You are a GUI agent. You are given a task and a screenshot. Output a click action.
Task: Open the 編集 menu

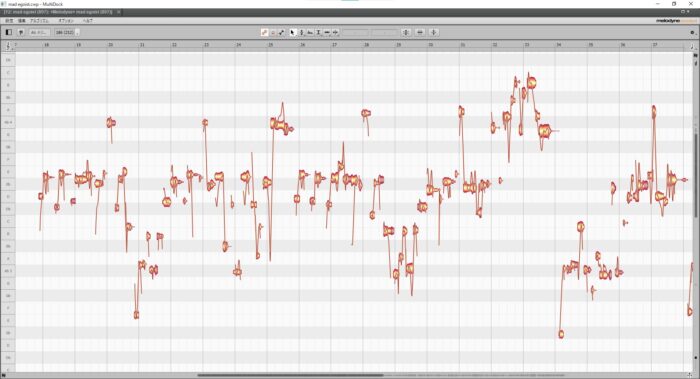coord(21,21)
